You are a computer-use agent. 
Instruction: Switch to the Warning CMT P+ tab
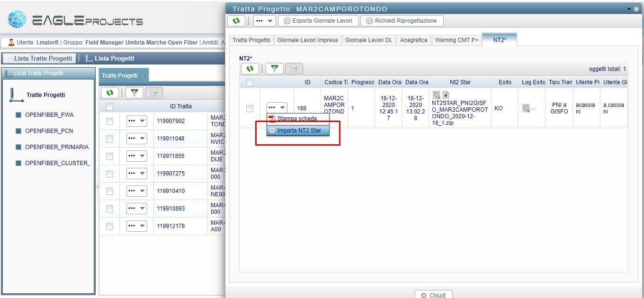[x=457, y=40]
